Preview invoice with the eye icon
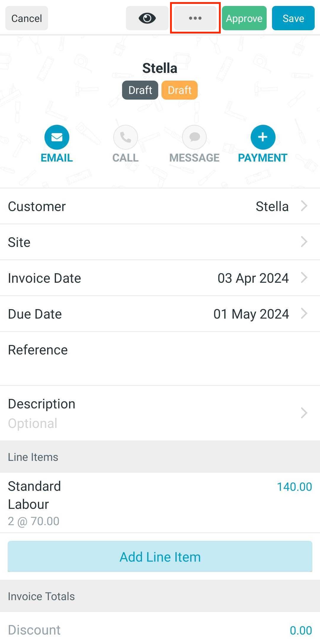Image resolution: width=320 pixels, height=644 pixels. [x=147, y=18]
